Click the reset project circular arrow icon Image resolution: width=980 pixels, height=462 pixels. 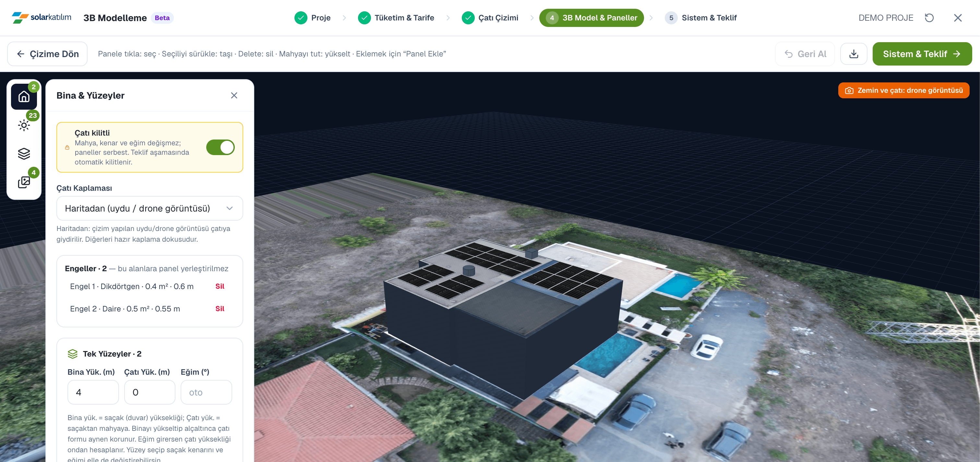click(929, 18)
